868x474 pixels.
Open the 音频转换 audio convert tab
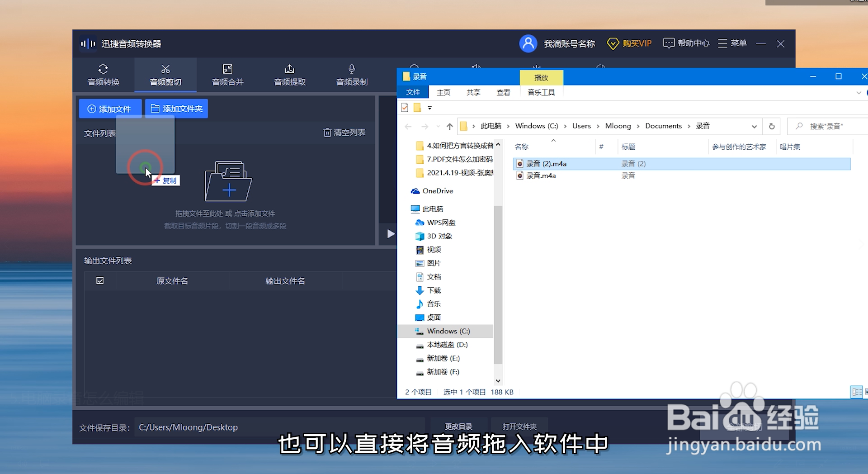[x=103, y=75]
